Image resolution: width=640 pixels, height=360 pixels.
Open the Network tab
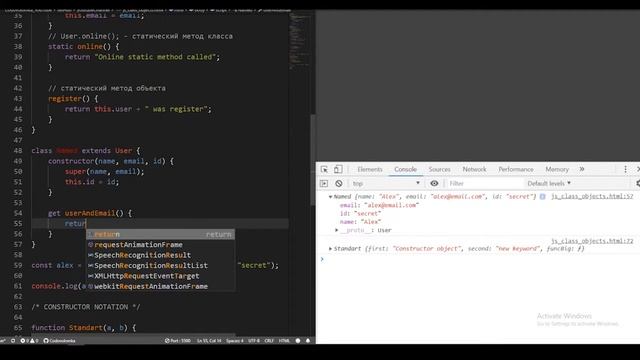click(x=474, y=169)
